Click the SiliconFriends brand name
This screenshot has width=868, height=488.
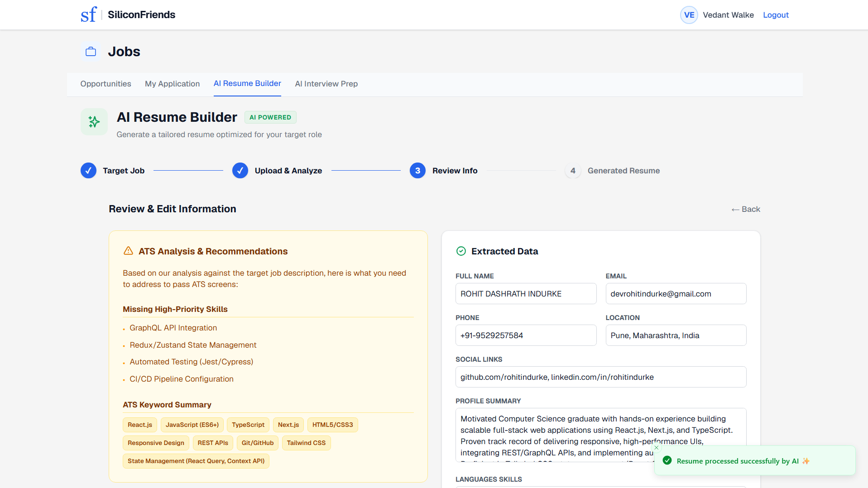(x=141, y=15)
